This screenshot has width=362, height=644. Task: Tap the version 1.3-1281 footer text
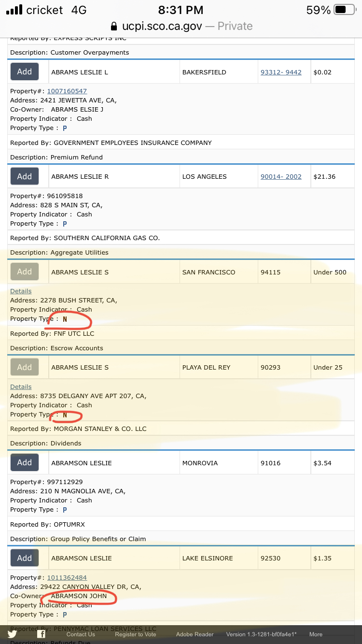pos(262,634)
